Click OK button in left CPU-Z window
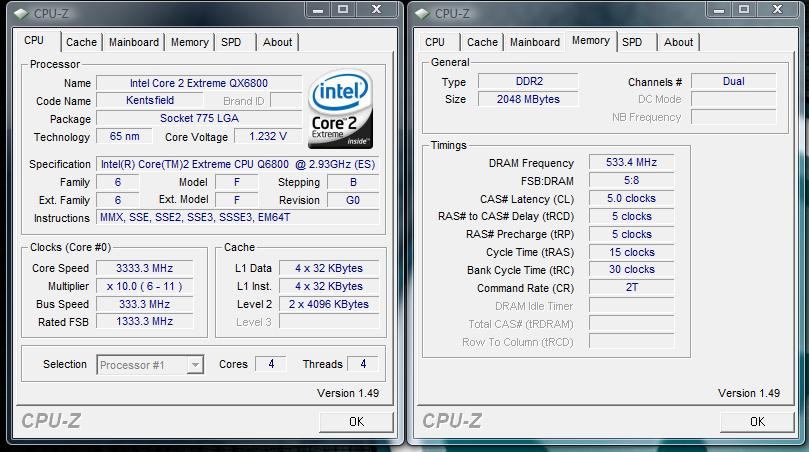809x452 pixels. [357, 422]
